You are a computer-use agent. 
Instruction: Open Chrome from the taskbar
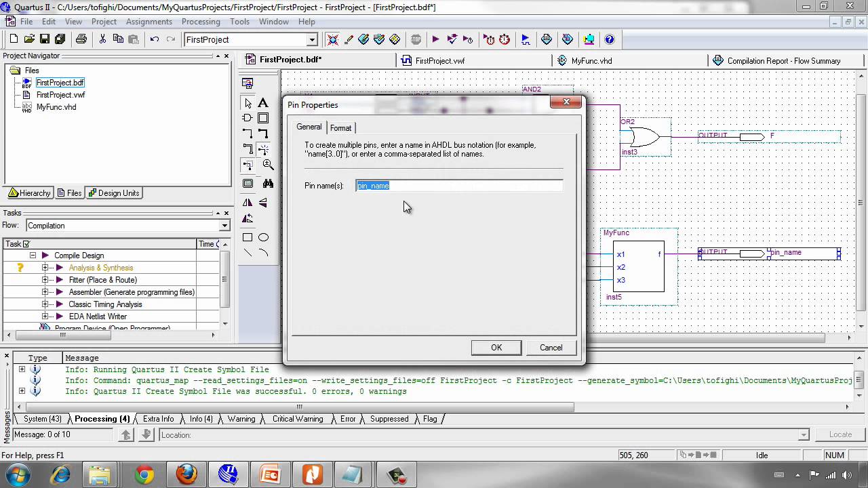tap(144, 474)
